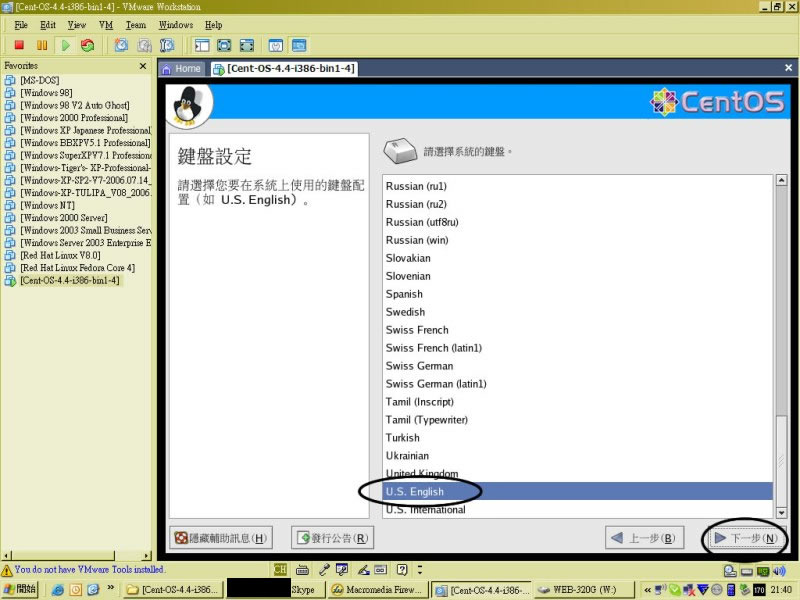Take a snapshot using the first snapshot icon
800x600 pixels.
(x=121, y=45)
